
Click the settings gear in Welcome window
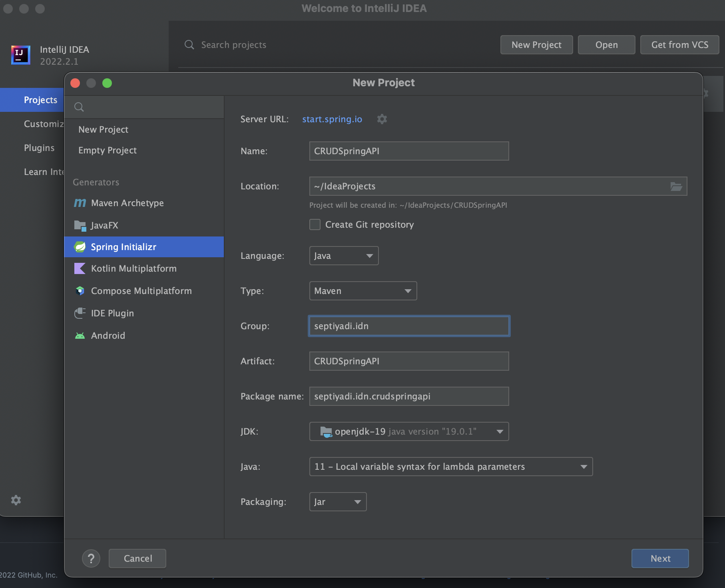point(16,500)
